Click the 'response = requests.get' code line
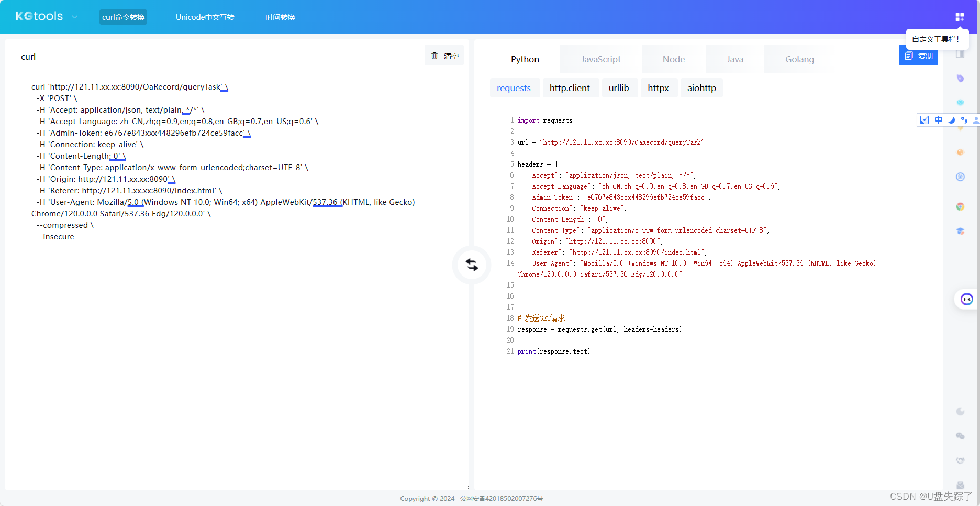 click(599, 329)
